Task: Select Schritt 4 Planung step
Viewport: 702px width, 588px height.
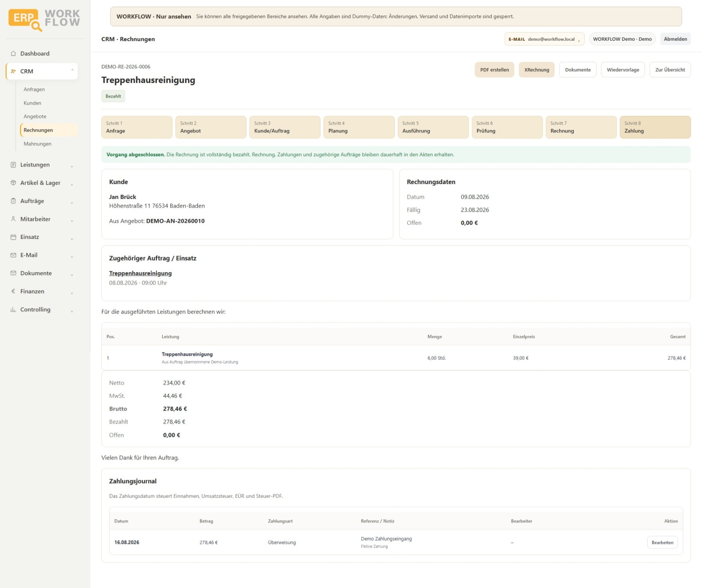Action: 359,127
